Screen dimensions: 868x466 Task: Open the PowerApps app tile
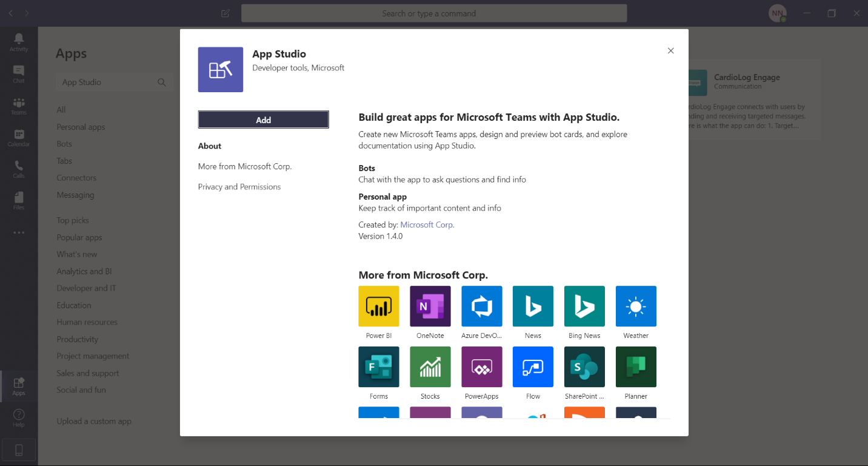click(x=482, y=367)
